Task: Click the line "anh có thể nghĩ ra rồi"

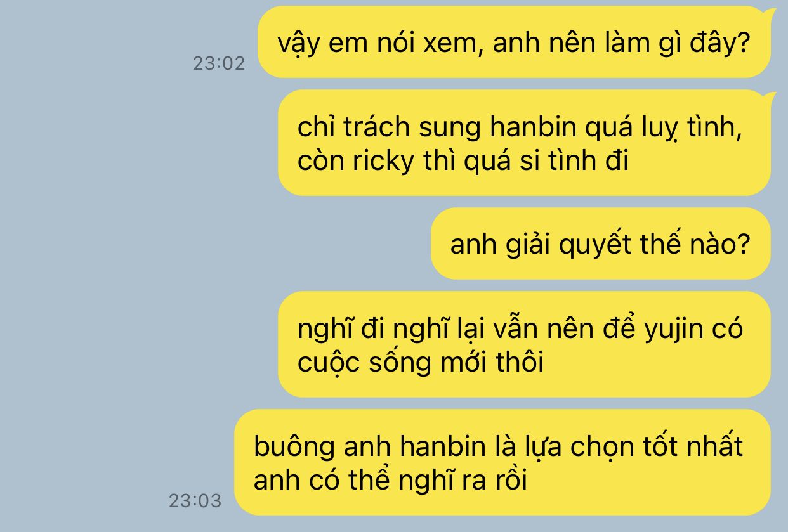Action: click(x=390, y=480)
